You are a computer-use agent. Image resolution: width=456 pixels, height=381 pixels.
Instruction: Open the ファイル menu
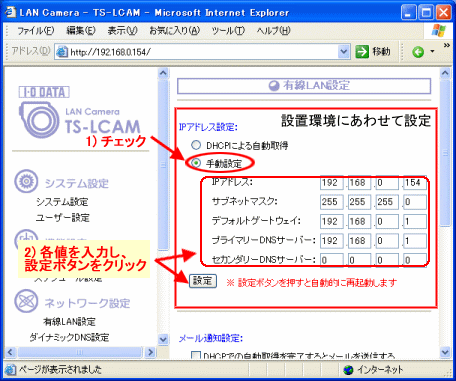tap(35, 31)
